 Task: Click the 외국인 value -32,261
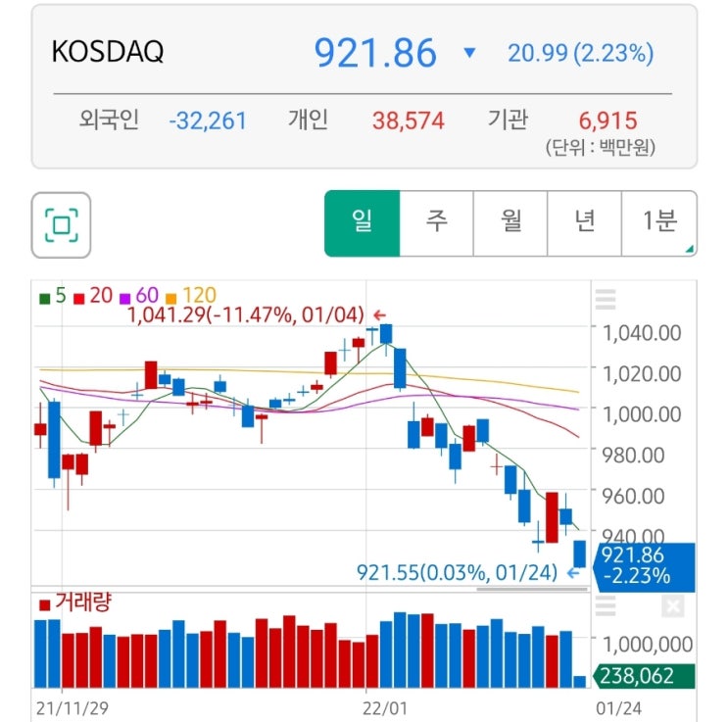coord(208,121)
